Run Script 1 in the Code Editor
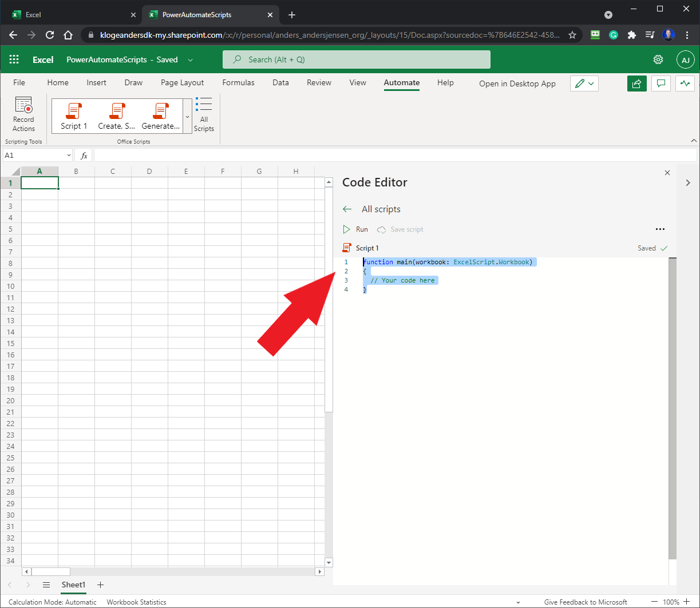The height and width of the screenshot is (608, 700). [355, 229]
